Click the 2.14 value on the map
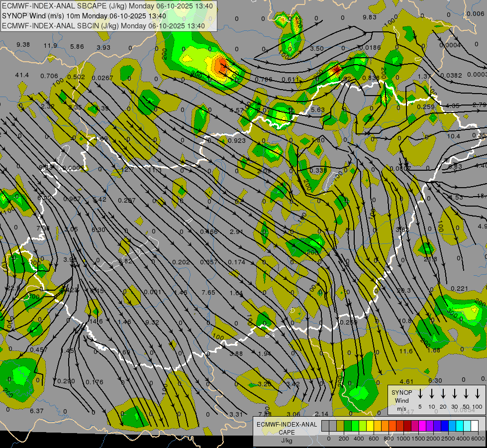This screenshot has height=448, width=487. pos(321,414)
